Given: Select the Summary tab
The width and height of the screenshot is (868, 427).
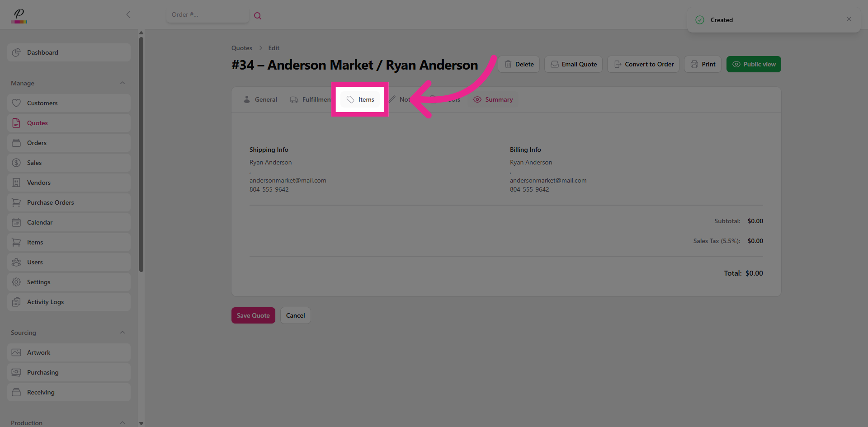Looking at the screenshot, I should [493, 99].
